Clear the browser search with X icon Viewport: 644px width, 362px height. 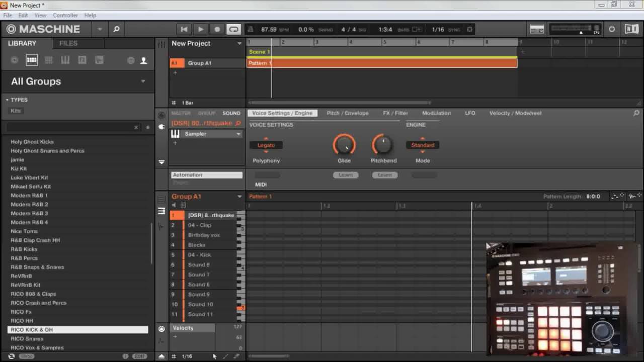136,128
